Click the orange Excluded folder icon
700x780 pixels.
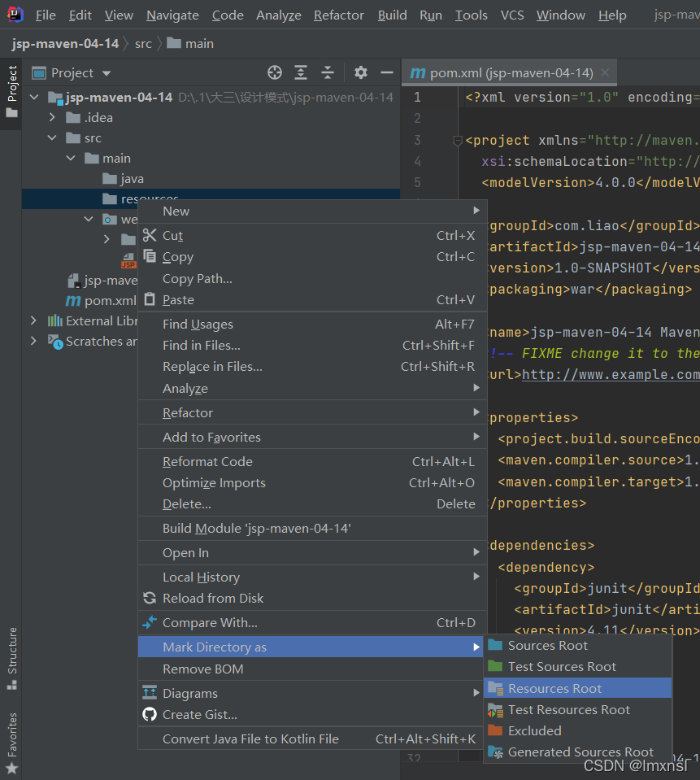tap(495, 730)
